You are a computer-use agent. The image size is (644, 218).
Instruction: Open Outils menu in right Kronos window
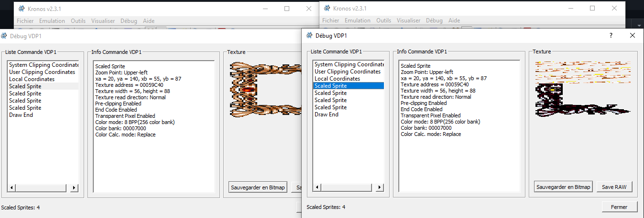coord(384,21)
